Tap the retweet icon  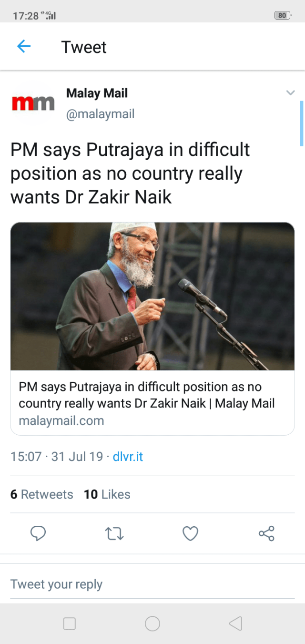point(114,533)
